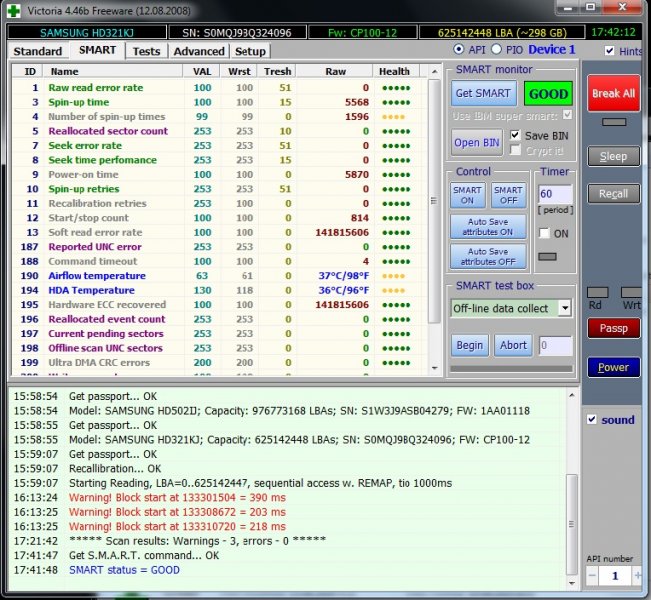651x600 pixels.
Task: Select the Reallocated sector count row
Action: tap(108, 131)
